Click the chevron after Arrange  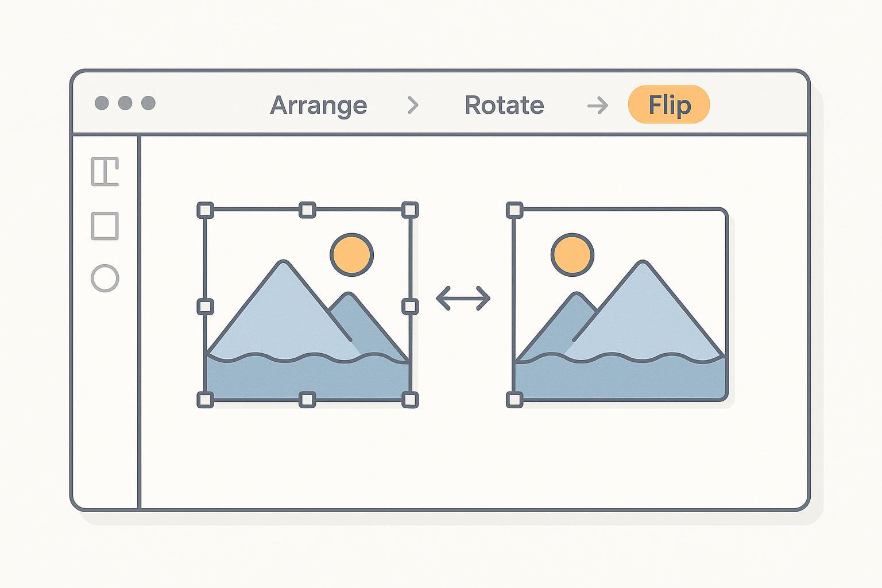(413, 105)
